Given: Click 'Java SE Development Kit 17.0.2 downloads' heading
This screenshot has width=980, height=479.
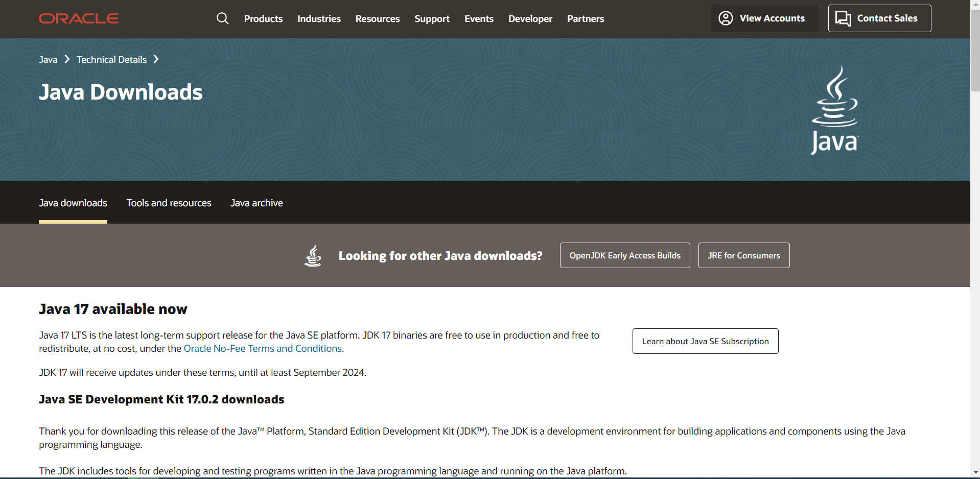Looking at the screenshot, I should 161,399.
